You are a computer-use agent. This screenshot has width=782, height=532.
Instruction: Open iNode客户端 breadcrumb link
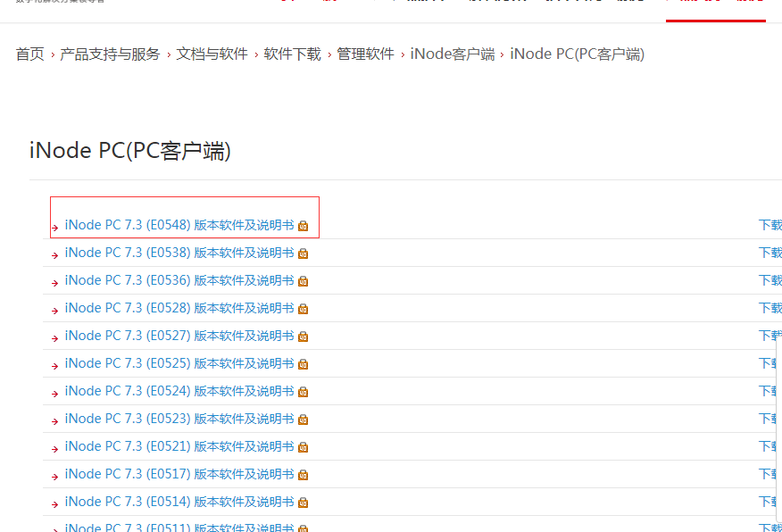[x=453, y=54]
